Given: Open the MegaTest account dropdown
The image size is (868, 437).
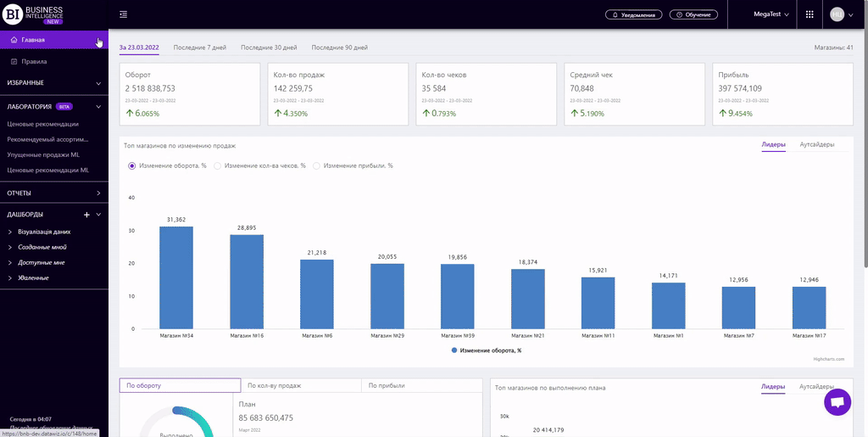Looking at the screenshot, I should pos(771,14).
